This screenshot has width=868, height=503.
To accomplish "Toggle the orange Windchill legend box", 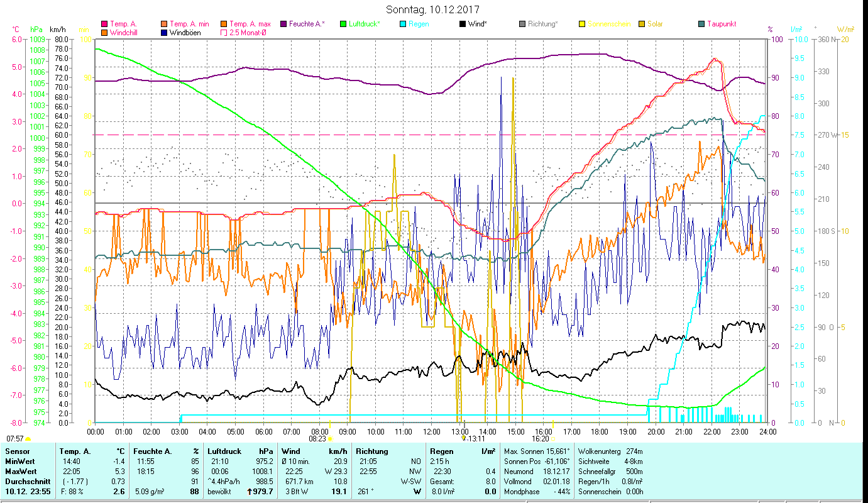I will (x=104, y=32).
